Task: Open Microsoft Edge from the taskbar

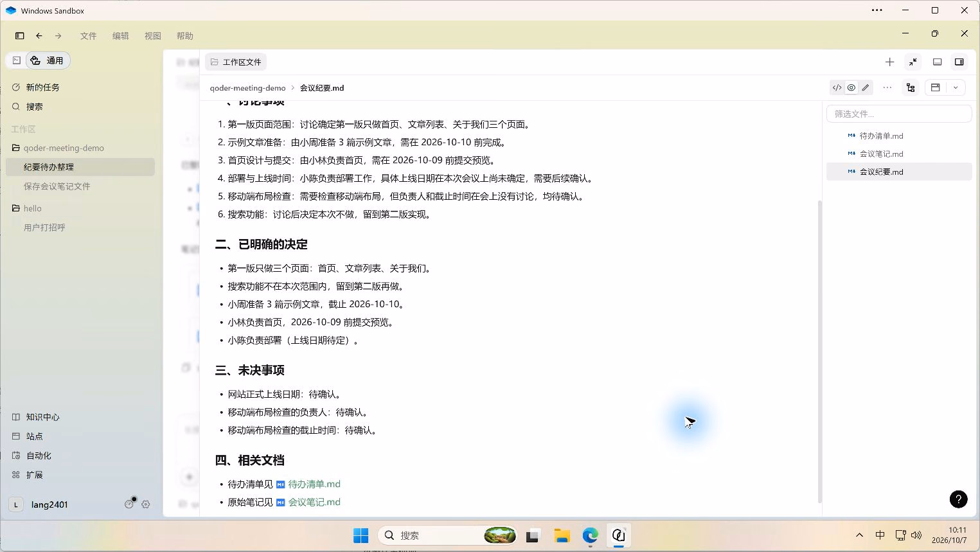Action: [590, 535]
